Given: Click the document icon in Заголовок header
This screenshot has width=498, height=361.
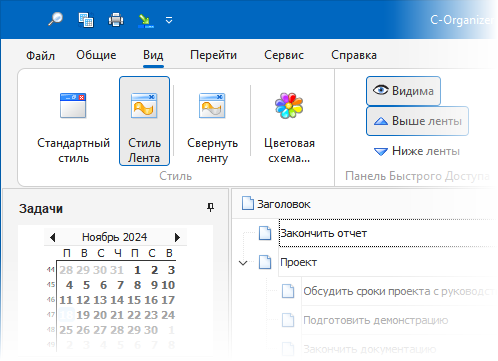Looking at the screenshot, I should pyautogui.click(x=248, y=203).
